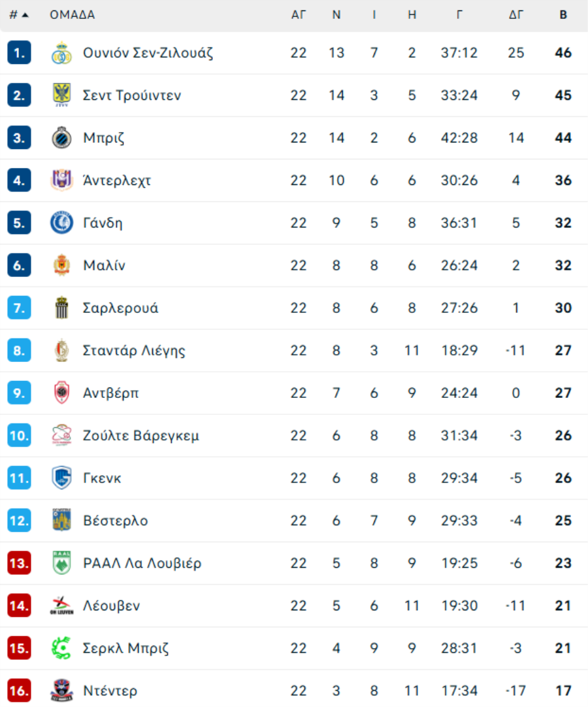The height and width of the screenshot is (707, 588).
Task: Click the ΟΜΑΔΑ column header
Action: 72,15
